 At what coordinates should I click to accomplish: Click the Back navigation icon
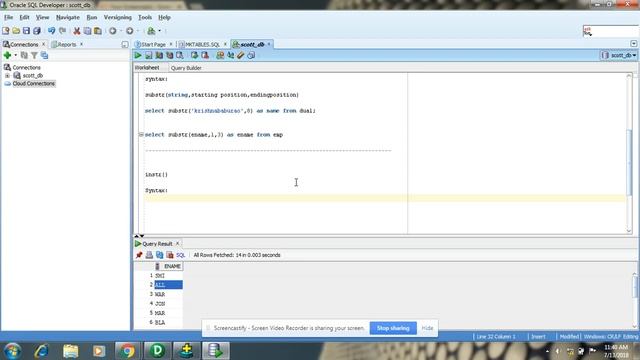point(113,31)
